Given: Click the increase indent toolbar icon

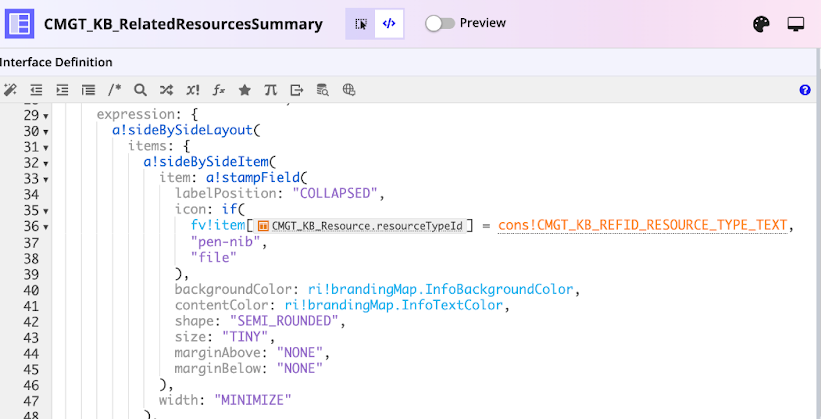Looking at the screenshot, I should (x=62, y=90).
